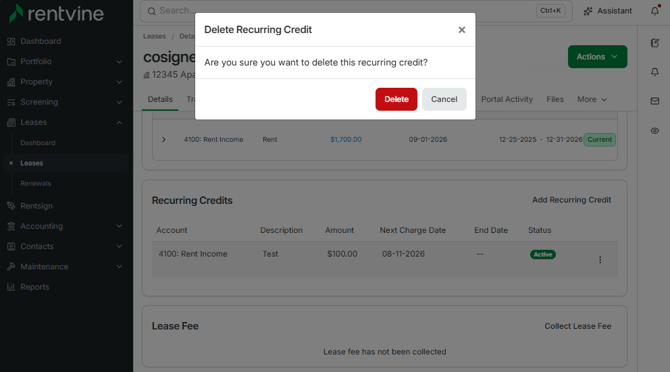Click the Portfolio folder icon
The image size is (670, 372).
(x=11, y=62)
